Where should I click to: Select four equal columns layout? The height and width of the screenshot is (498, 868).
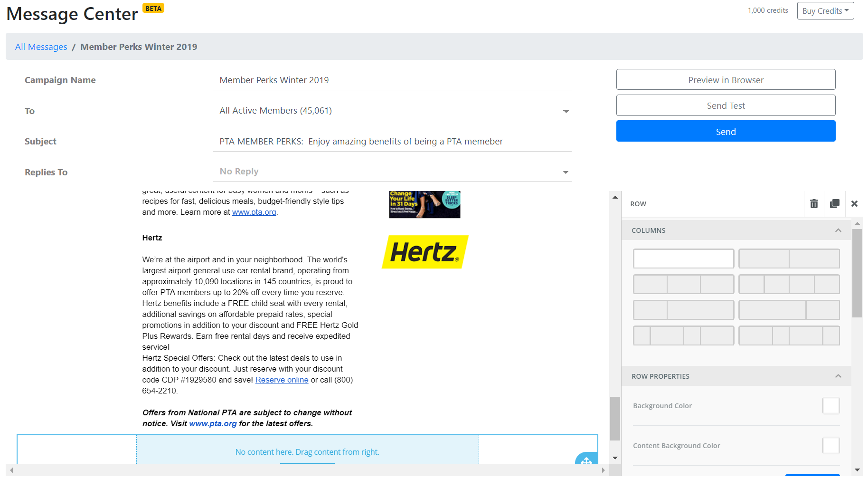click(789, 284)
